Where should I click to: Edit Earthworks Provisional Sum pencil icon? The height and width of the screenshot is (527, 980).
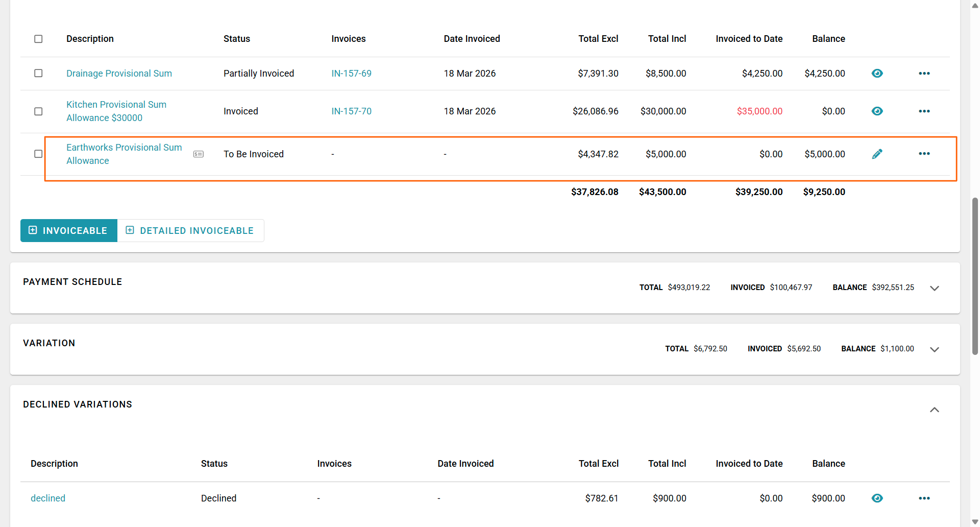click(877, 154)
